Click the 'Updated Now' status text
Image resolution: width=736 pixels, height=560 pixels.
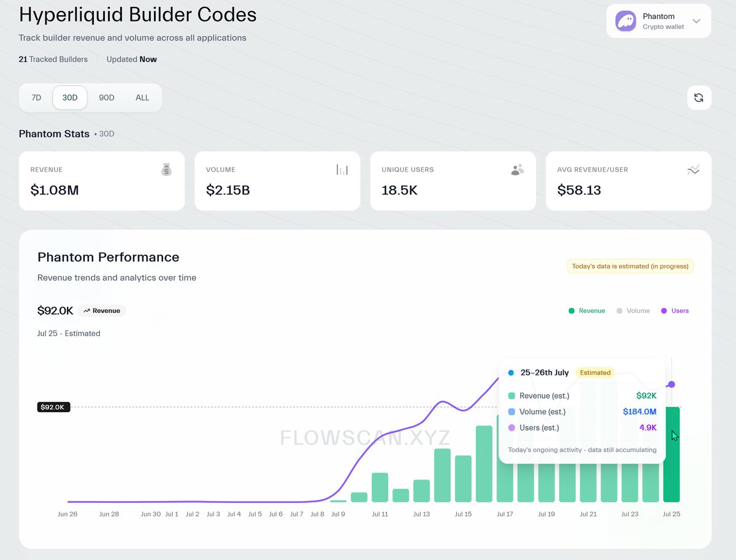pos(131,59)
